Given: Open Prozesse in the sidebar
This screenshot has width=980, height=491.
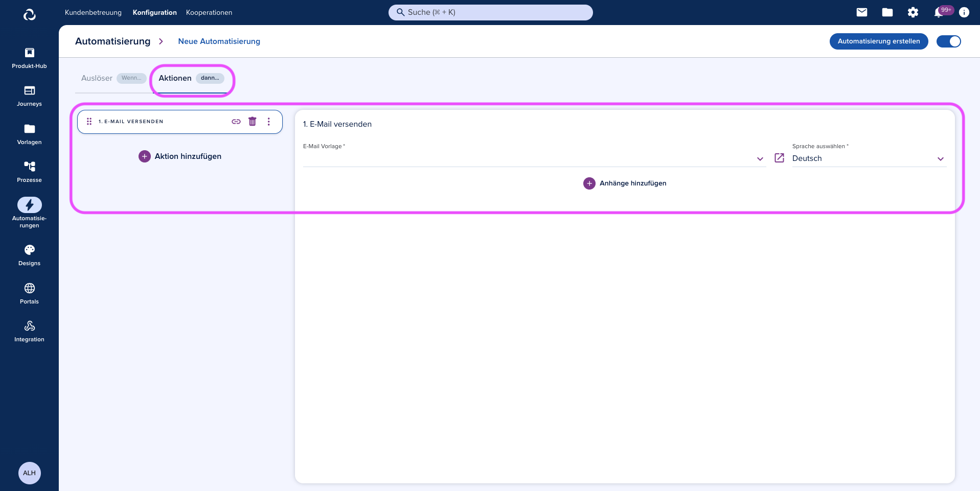Looking at the screenshot, I should click(29, 172).
